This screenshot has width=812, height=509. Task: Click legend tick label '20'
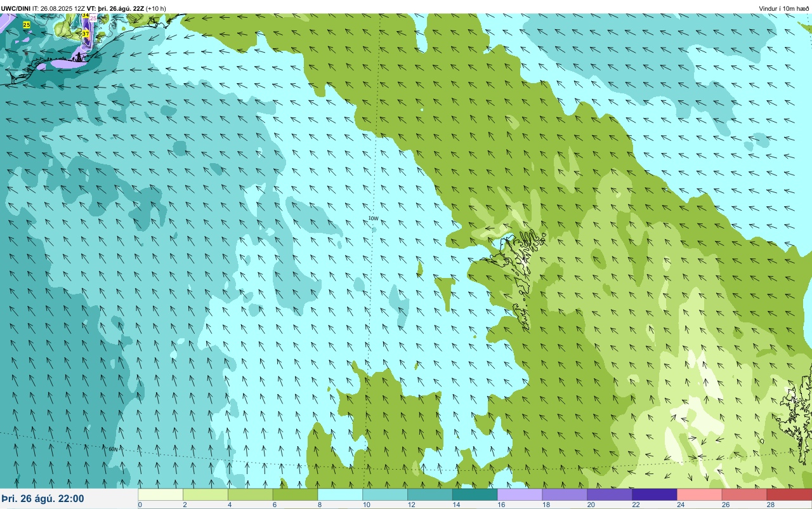[x=591, y=505]
